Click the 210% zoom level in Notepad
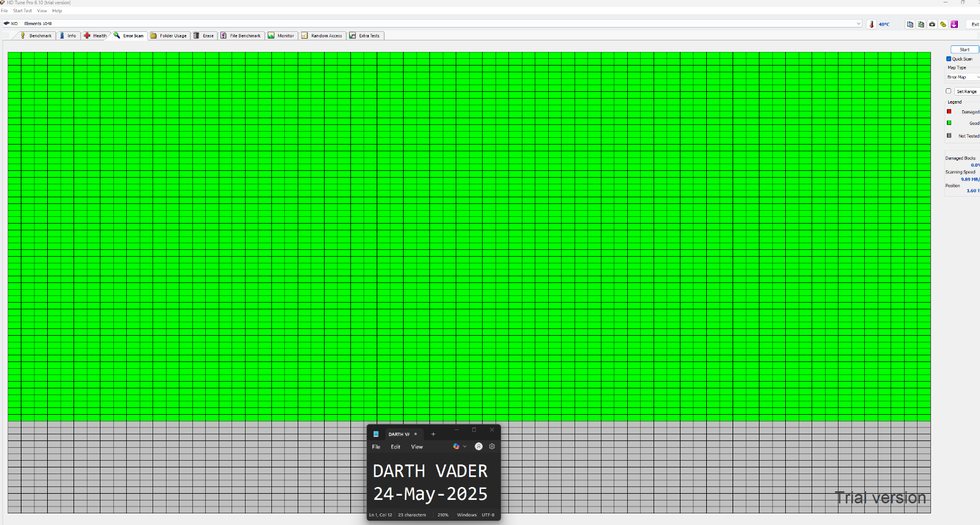Viewport: 980px width, 525px height. (443, 515)
